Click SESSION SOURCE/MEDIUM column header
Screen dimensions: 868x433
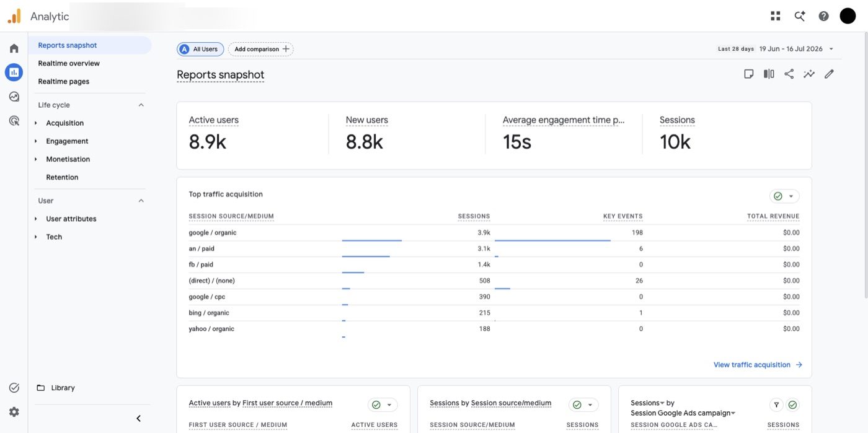pyautogui.click(x=231, y=216)
